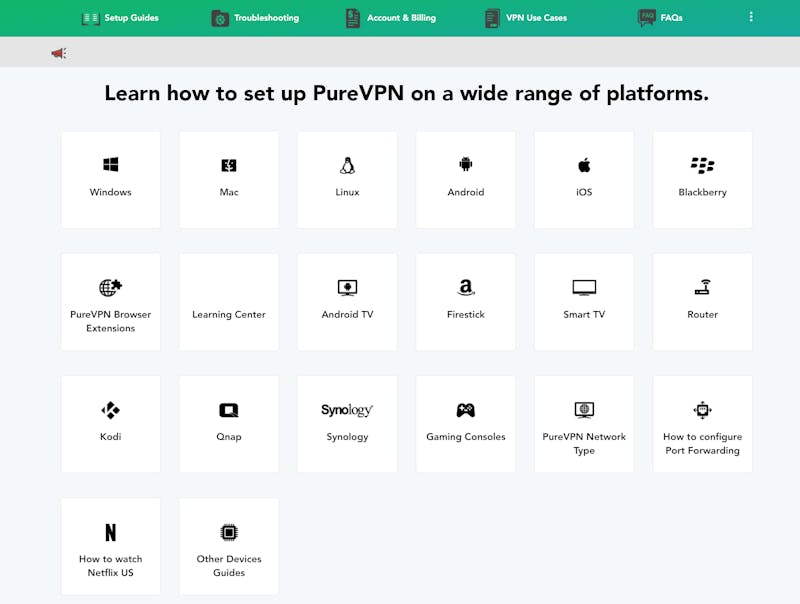800x604 pixels.
Task: Click the Account & Billing document icon
Action: [353, 18]
